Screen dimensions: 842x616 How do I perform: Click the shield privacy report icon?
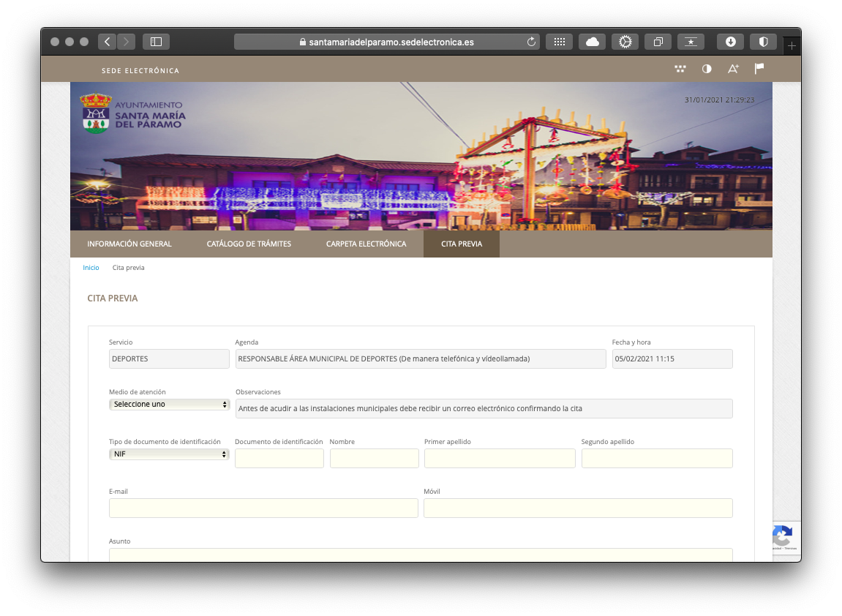pyautogui.click(x=763, y=42)
